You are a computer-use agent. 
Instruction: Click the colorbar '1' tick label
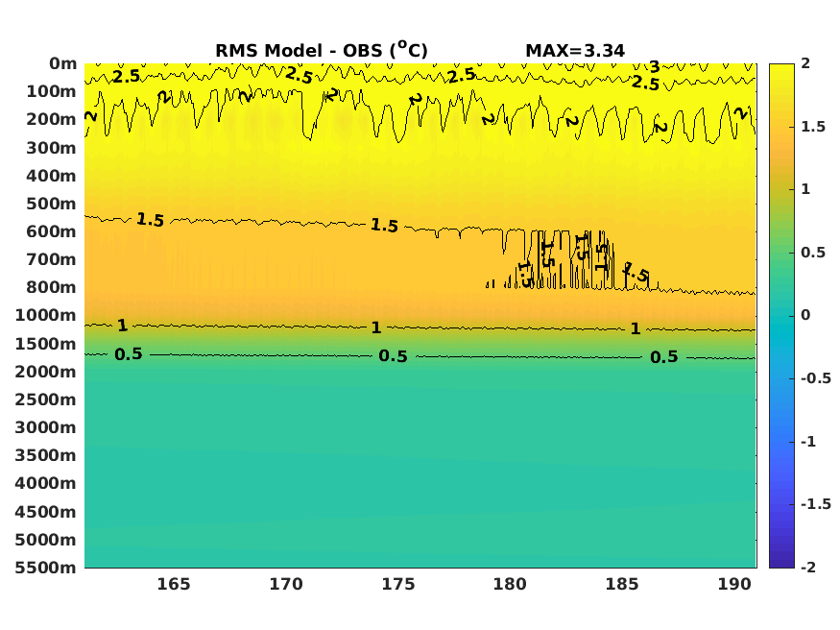[x=805, y=189]
